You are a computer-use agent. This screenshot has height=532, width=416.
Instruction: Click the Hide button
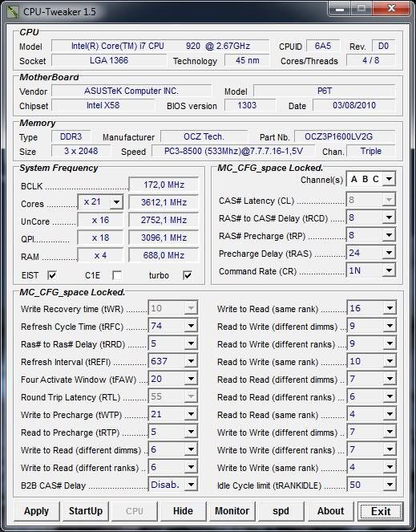pyautogui.click(x=183, y=511)
